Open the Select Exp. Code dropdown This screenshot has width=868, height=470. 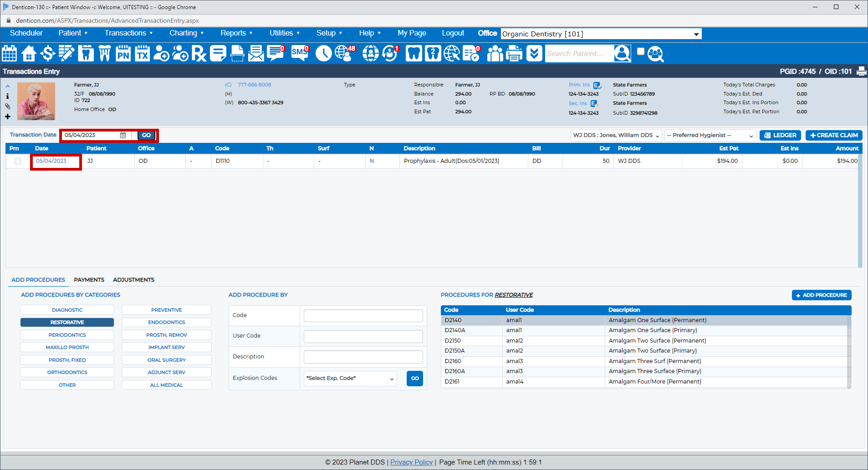(350, 378)
